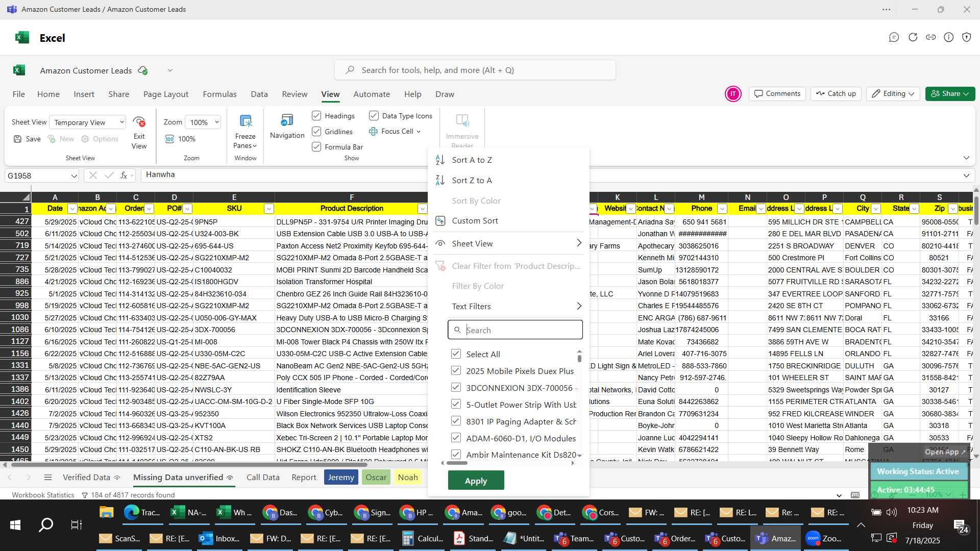Screen dimensions: 980x551
Task: Open Windows Start menu
Action: coord(15,525)
